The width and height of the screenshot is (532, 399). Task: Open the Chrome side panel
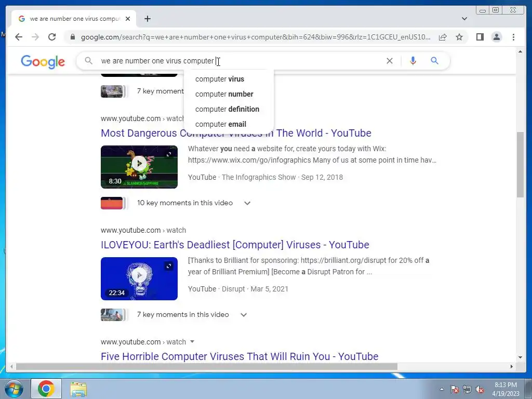pos(480,37)
